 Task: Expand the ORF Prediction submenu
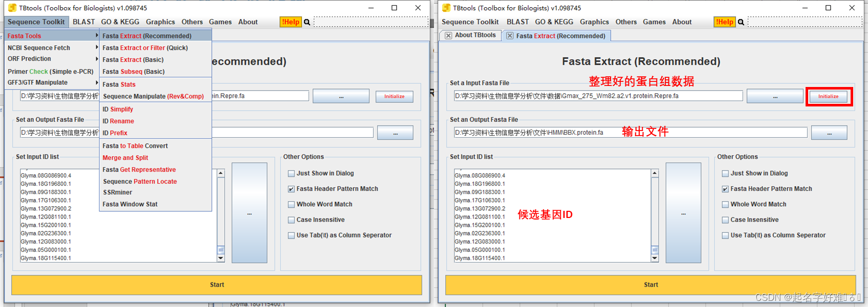point(52,59)
